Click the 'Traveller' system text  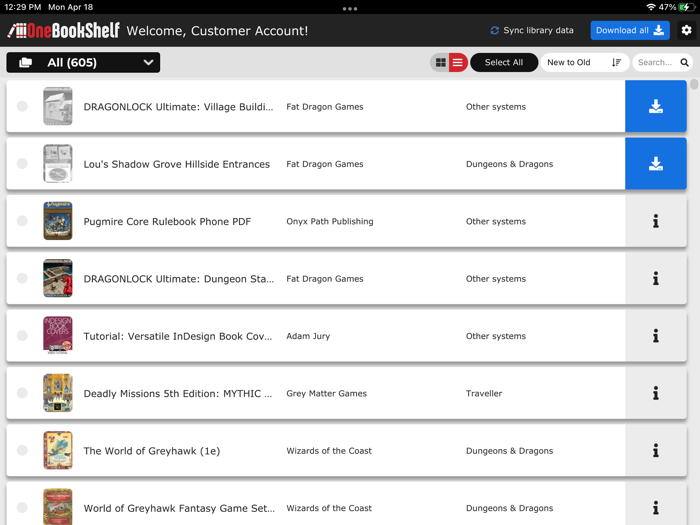[x=484, y=393]
